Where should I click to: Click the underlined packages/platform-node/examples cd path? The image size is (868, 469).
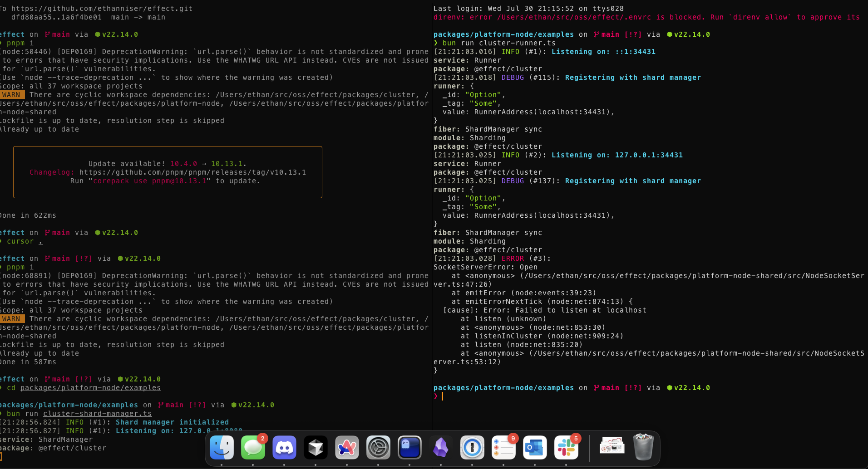point(90,388)
